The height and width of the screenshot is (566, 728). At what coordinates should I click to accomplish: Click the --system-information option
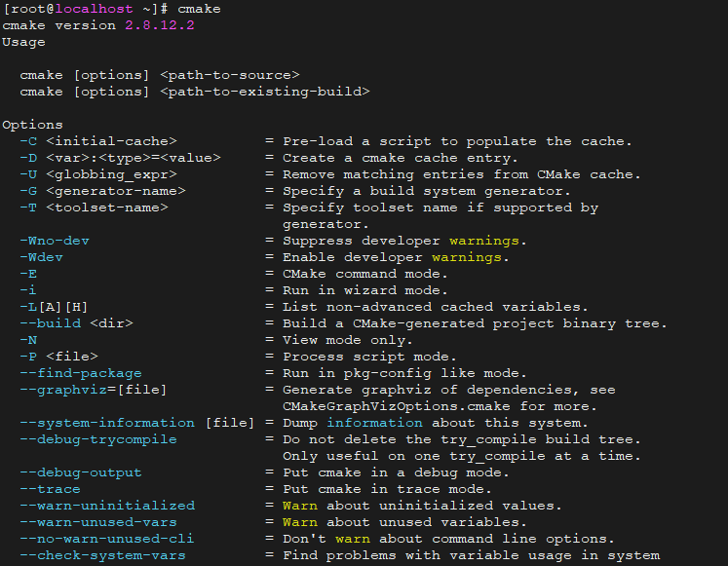pyautogui.click(x=107, y=423)
